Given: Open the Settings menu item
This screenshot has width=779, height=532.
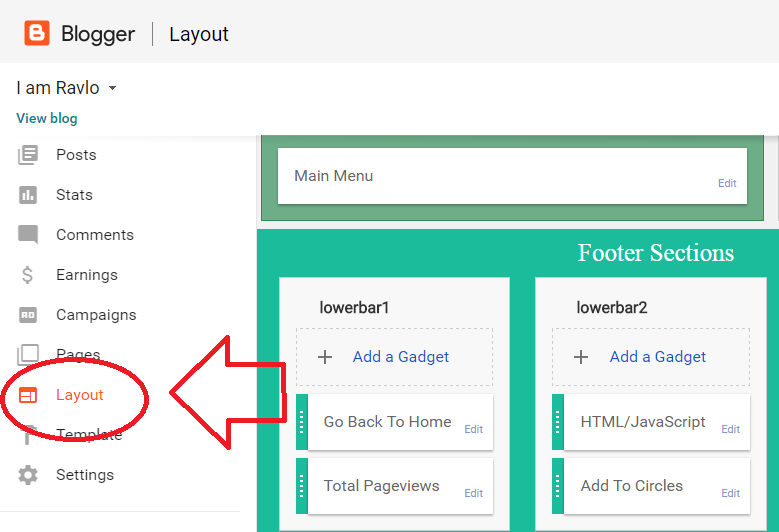Looking at the screenshot, I should click(85, 475).
